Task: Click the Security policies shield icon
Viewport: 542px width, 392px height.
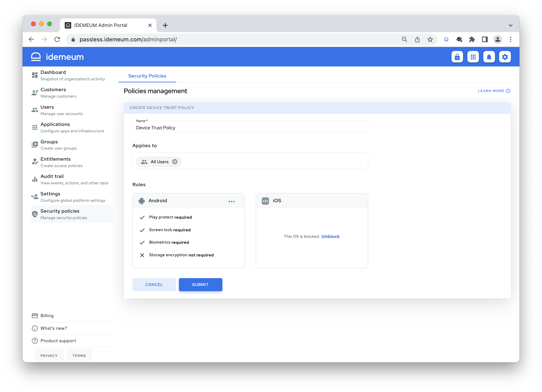Action: (35, 214)
